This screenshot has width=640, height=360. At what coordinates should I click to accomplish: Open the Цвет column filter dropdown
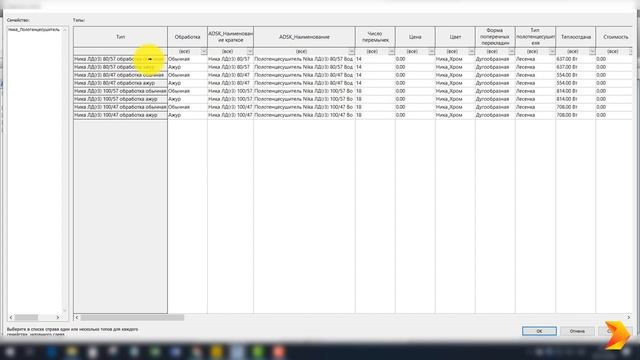click(x=471, y=51)
